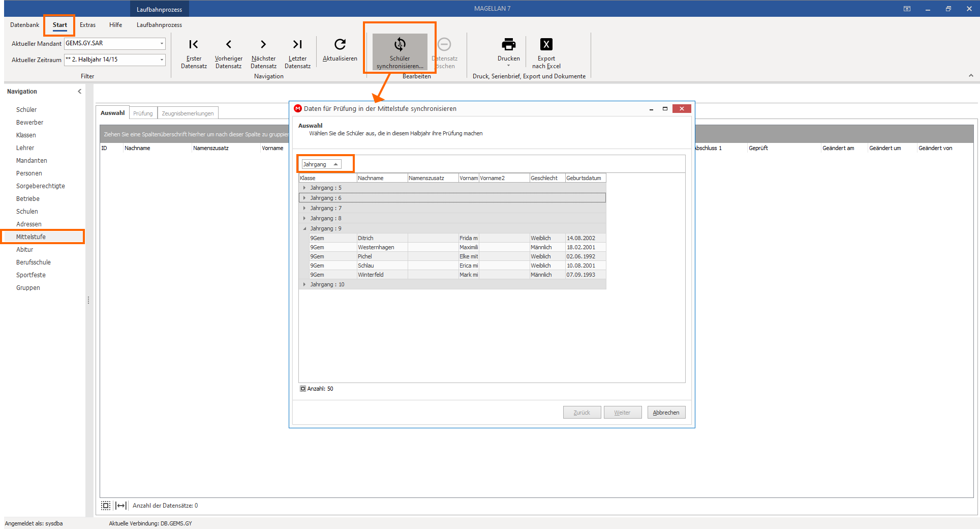This screenshot has height=529, width=980.
Task: Click the Nächster Datensatz arrow icon
Action: click(263, 45)
